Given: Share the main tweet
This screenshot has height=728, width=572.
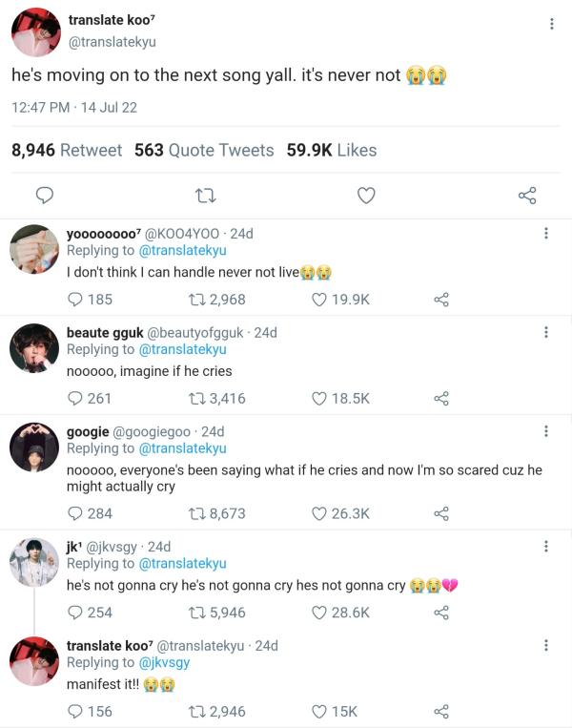Looking at the screenshot, I should [x=527, y=196].
